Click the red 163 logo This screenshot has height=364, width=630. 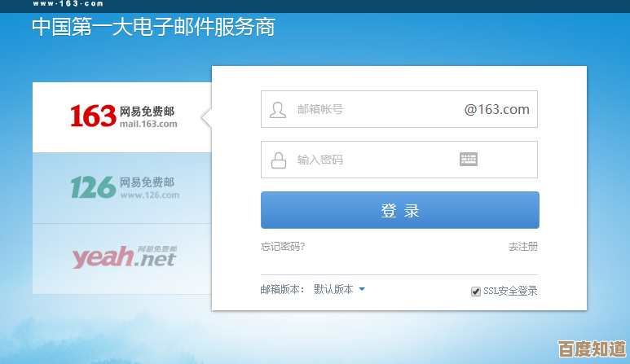(92, 116)
